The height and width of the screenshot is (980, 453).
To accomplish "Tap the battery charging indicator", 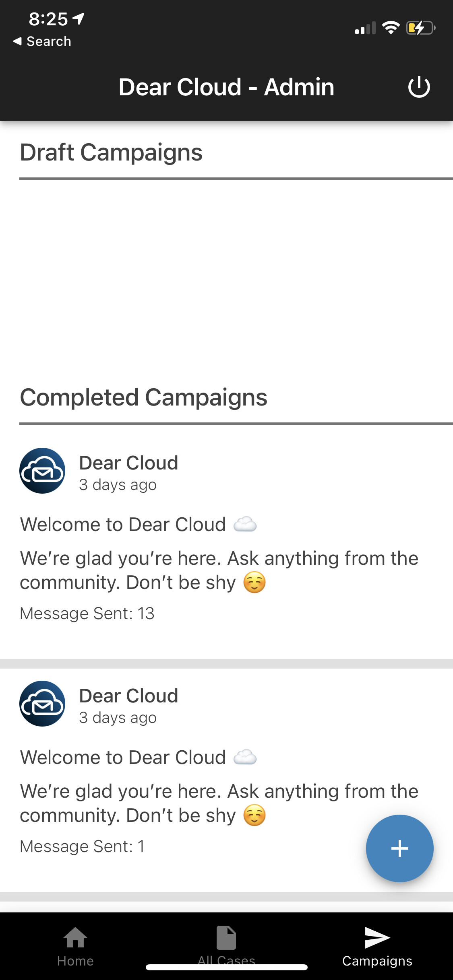I will [x=420, y=27].
